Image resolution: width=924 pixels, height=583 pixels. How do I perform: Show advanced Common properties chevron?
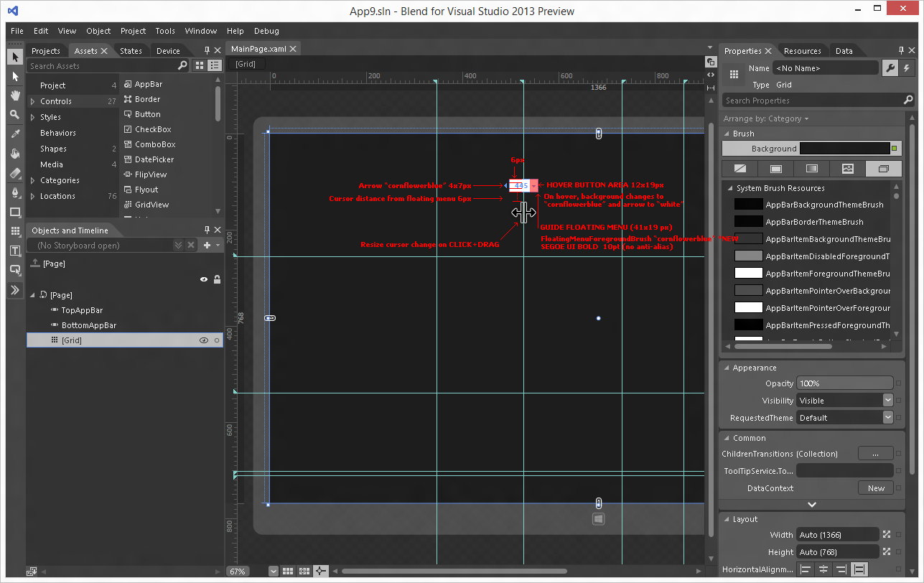pyautogui.click(x=812, y=505)
